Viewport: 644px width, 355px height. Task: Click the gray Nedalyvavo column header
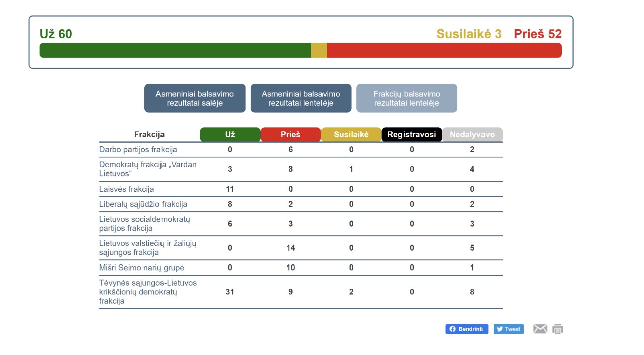[x=472, y=135]
